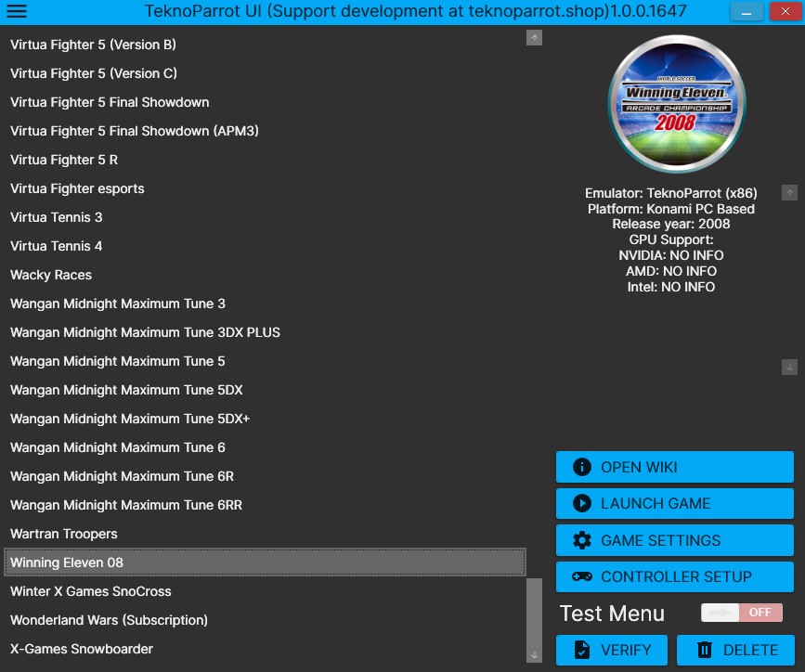Screen dimensions: 805x672
Task: Toggle the Test Menu switch
Action: (742, 613)
